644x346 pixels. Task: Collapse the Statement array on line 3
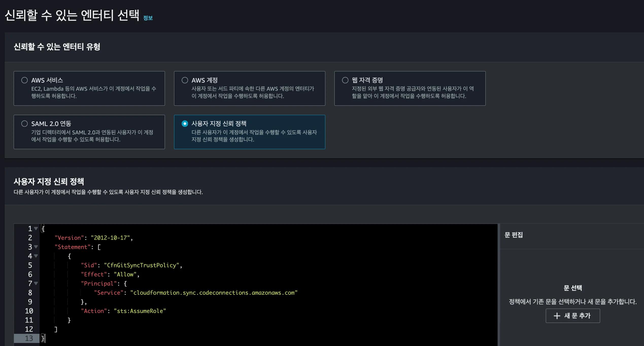pos(36,247)
